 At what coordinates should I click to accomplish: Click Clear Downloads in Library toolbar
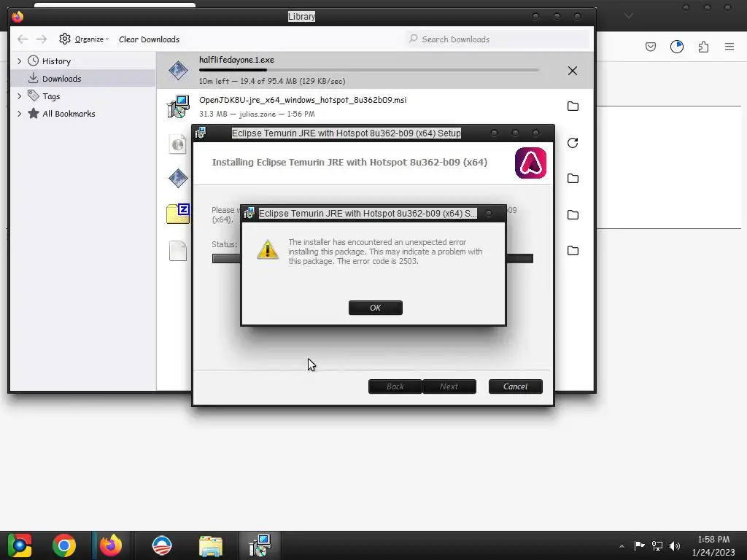click(149, 39)
